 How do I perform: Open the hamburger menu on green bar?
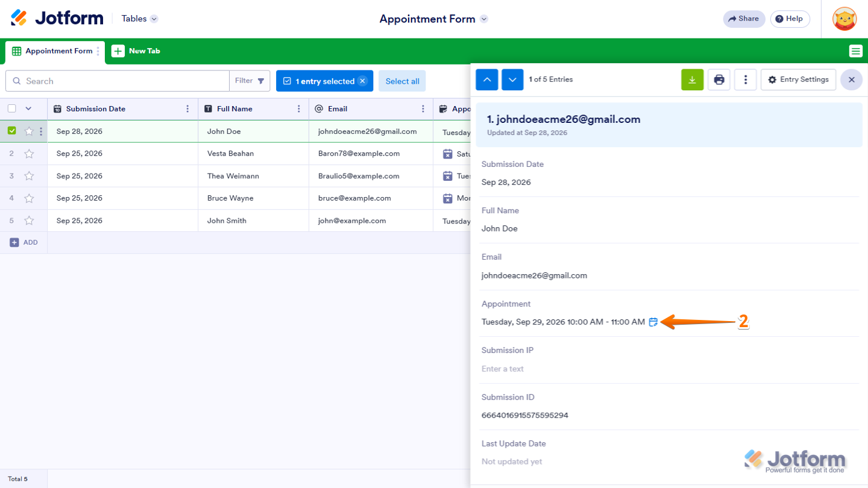coord(855,51)
